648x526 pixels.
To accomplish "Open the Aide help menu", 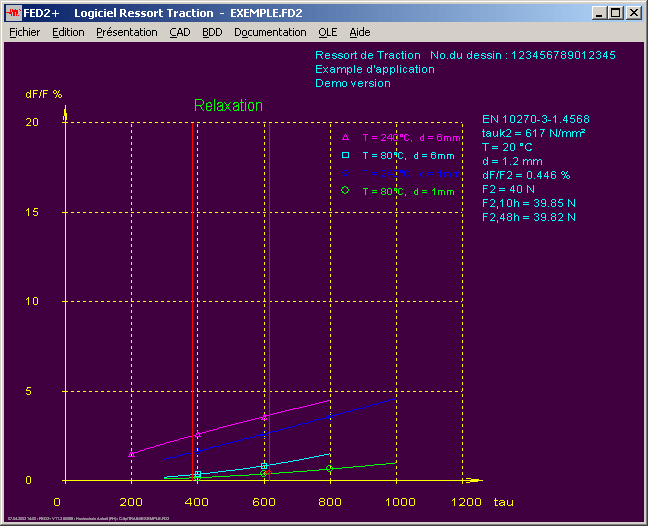I will 360,32.
